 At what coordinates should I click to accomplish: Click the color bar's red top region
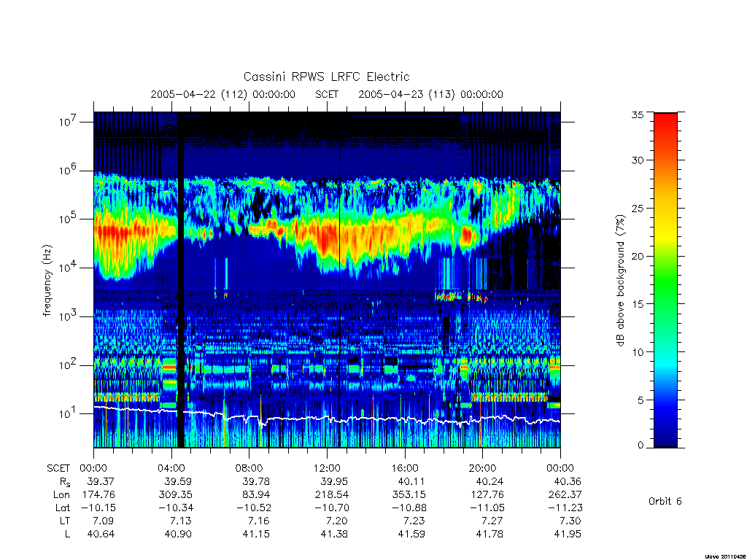(x=665, y=125)
